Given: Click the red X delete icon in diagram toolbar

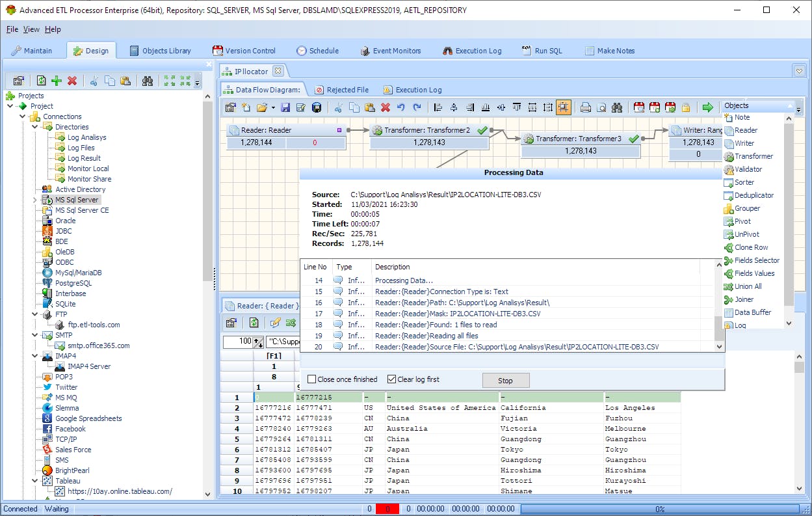Looking at the screenshot, I should 386,107.
